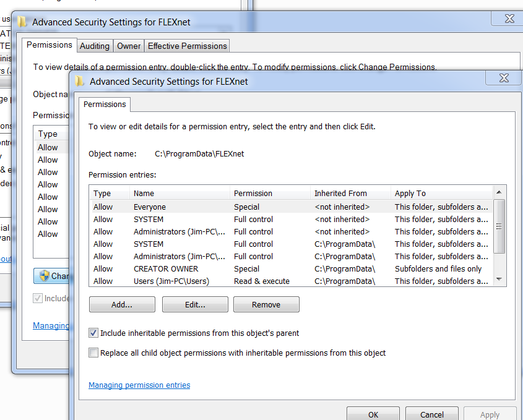Sort by Inherited From column header
The height and width of the screenshot is (420, 523).
tap(350, 194)
